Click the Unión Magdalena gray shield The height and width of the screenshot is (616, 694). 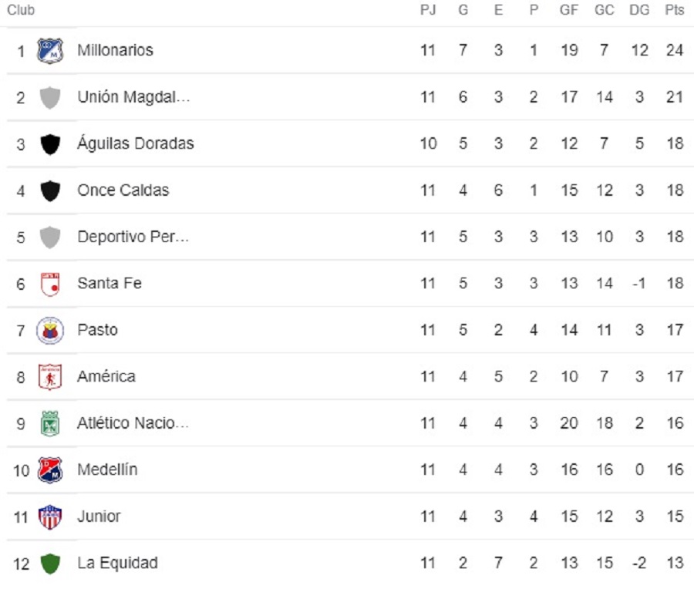click(x=50, y=97)
